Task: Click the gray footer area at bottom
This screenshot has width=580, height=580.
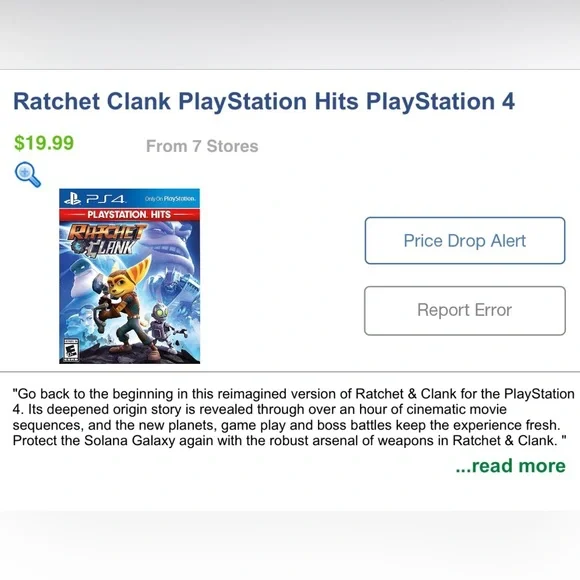Action: point(290,545)
